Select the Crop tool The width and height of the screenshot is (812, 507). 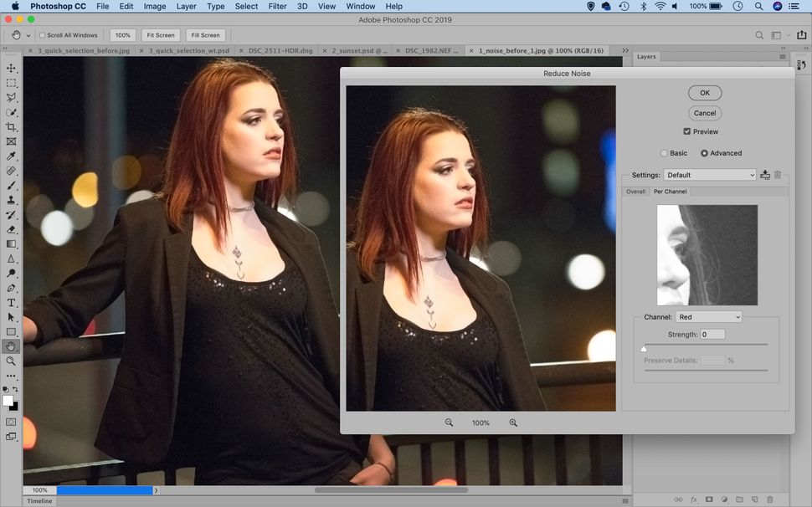tap(11, 126)
